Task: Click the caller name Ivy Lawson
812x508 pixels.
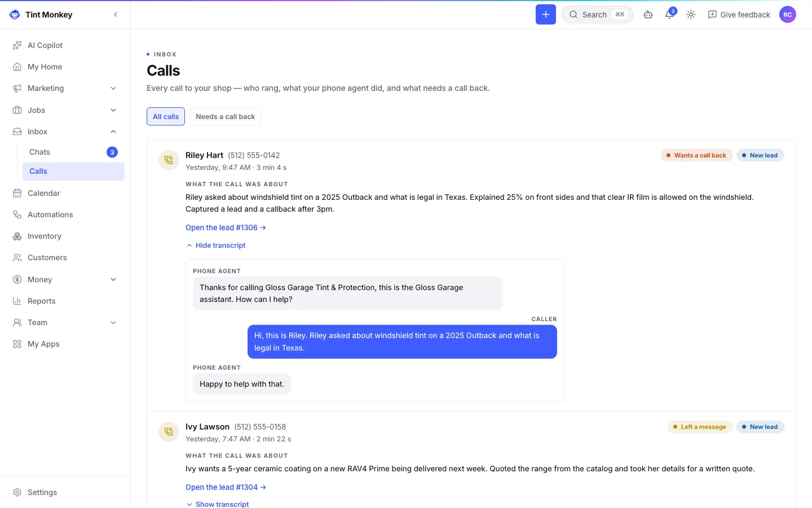Action: 208,427
